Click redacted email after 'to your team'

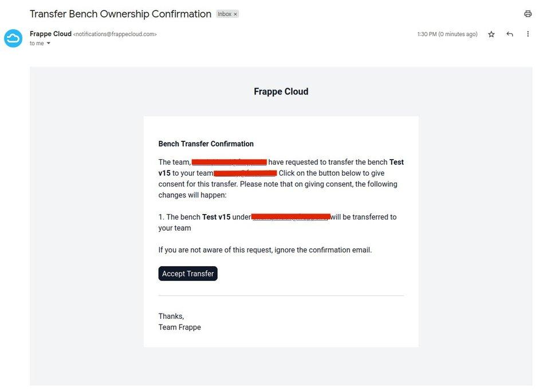tap(245, 173)
